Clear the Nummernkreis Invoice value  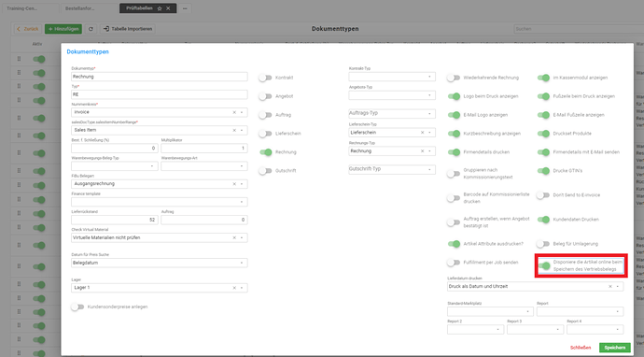[234, 112]
